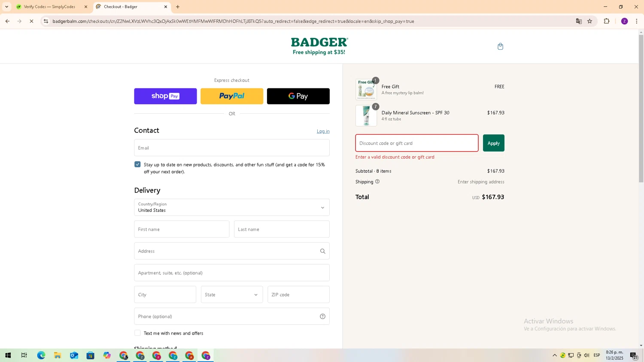Viewport: 644px width, 362px height.
Task: Open Outlook from the taskbar
Action: point(74,355)
